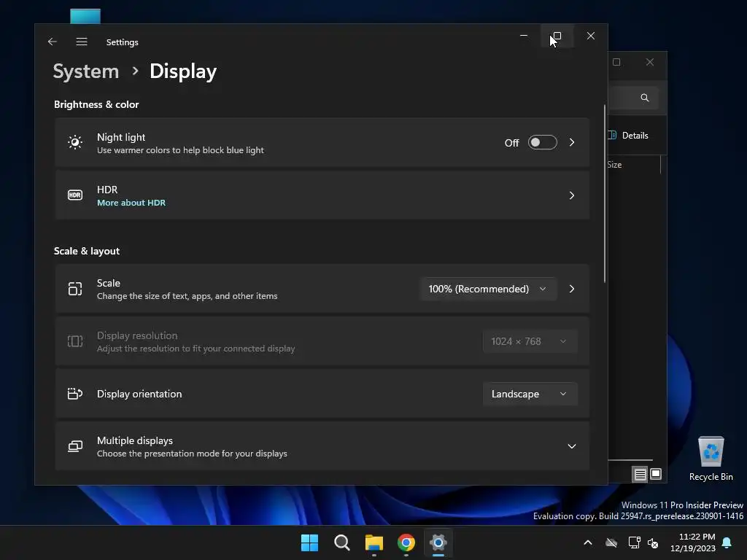This screenshot has width=747, height=560.
Task: Open taskbar Search
Action: [x=342, y=542]
